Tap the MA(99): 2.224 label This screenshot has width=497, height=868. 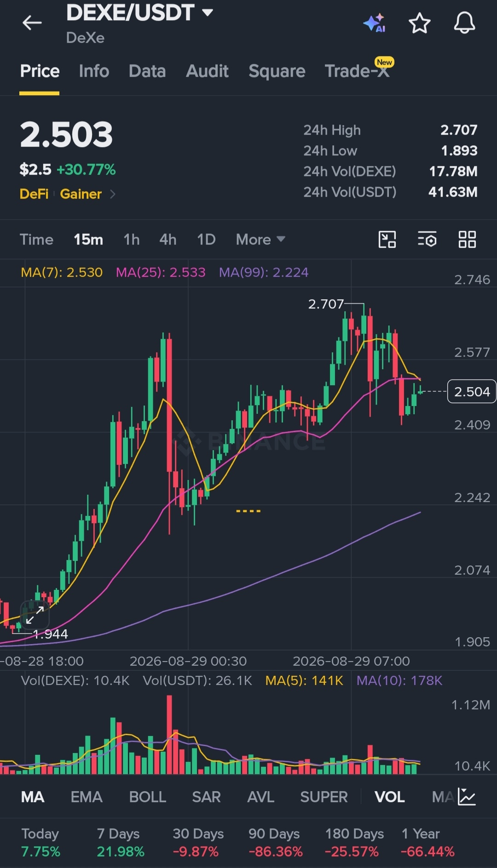264,272
